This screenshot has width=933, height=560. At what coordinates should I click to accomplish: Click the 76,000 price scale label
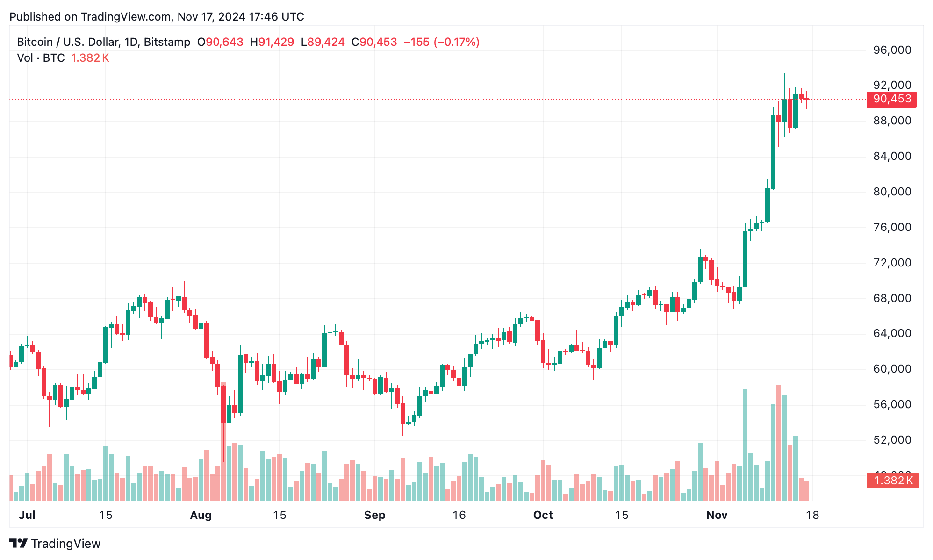(892, 227)
